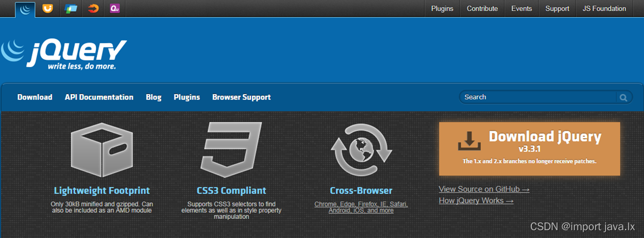The image size is (644, 238).
Task: Click the Cross-Browser heading
Action: 361,191
